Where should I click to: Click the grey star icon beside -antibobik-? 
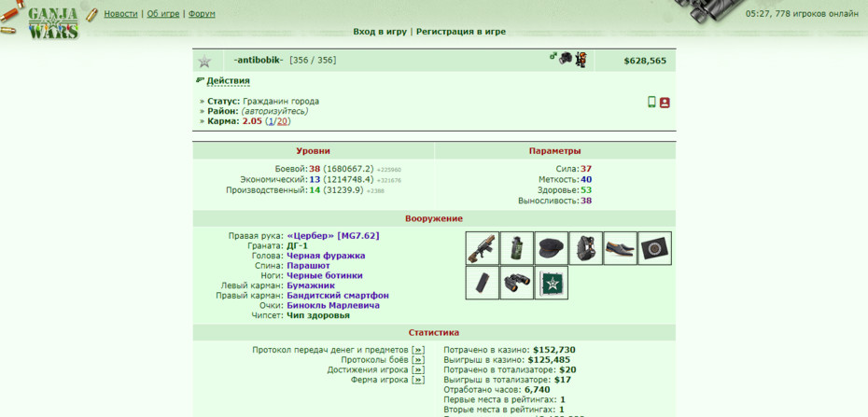coord(204,62)
